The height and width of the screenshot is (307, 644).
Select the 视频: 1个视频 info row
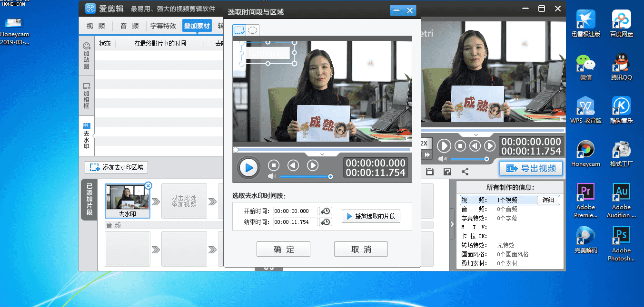pyautogui.click(x=510, y=200)
